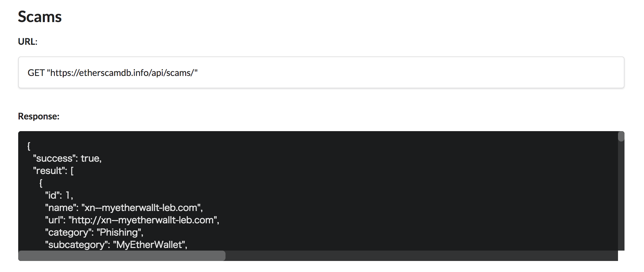Click the Scams page heading

tap(40, 17)
